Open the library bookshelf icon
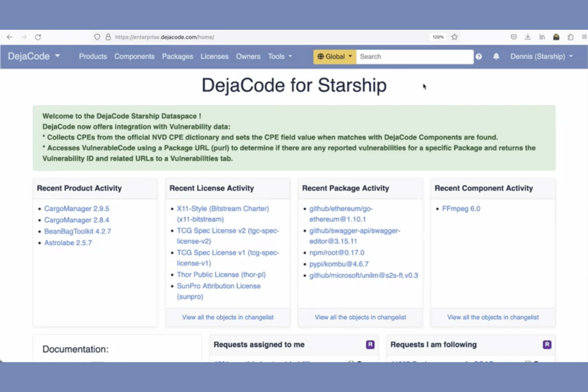This screenshot has height=392, width=588. 542,37
